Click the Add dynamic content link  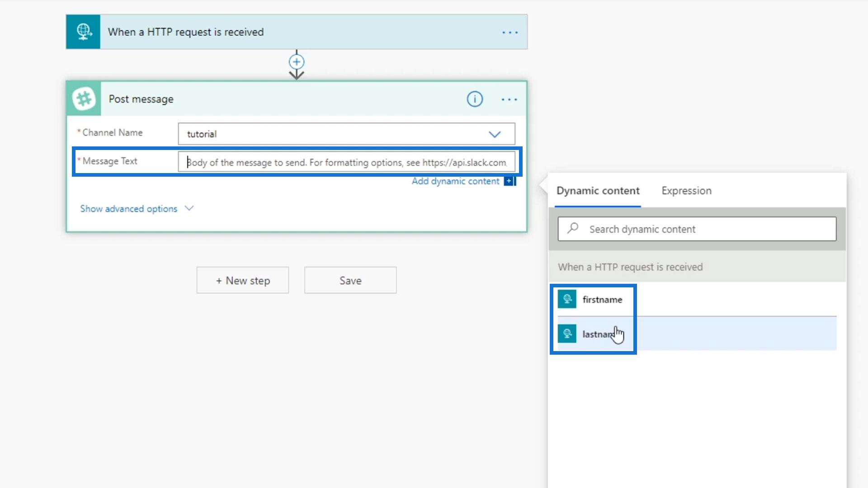coord(455,181)
